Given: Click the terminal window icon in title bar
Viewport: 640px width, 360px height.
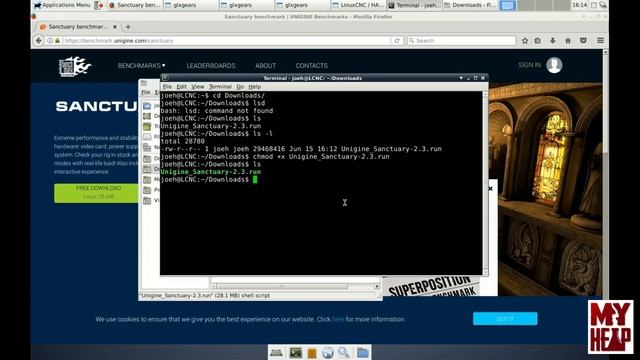Looking at the screenshot, I should [x=164, y=78].
